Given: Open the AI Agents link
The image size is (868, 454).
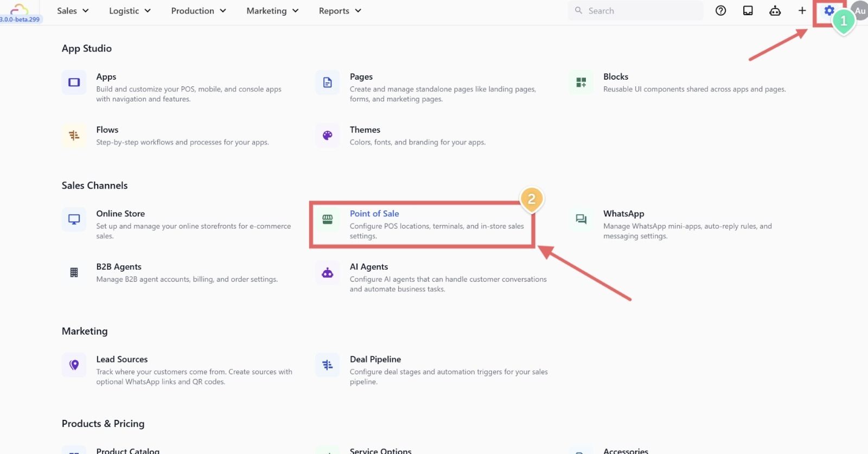Looking at the screenshot, I should pos(369,267).
